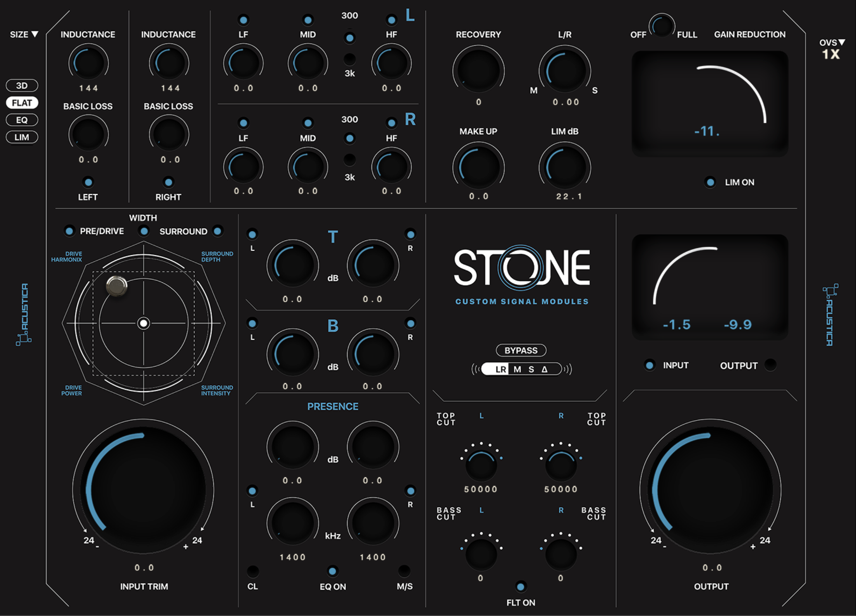Click the -9.9 level meter readout
Viewport: 856px width, 616px height.
737,324
